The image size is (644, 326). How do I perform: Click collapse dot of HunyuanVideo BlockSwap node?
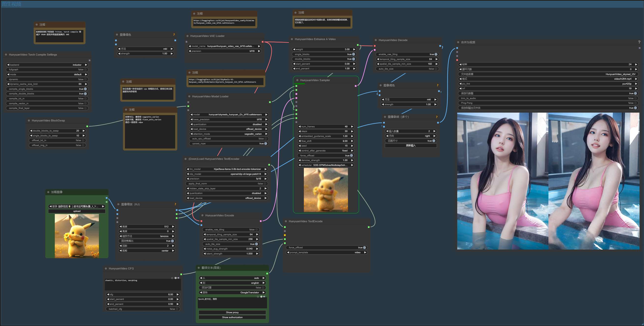[x=29, y=120]
